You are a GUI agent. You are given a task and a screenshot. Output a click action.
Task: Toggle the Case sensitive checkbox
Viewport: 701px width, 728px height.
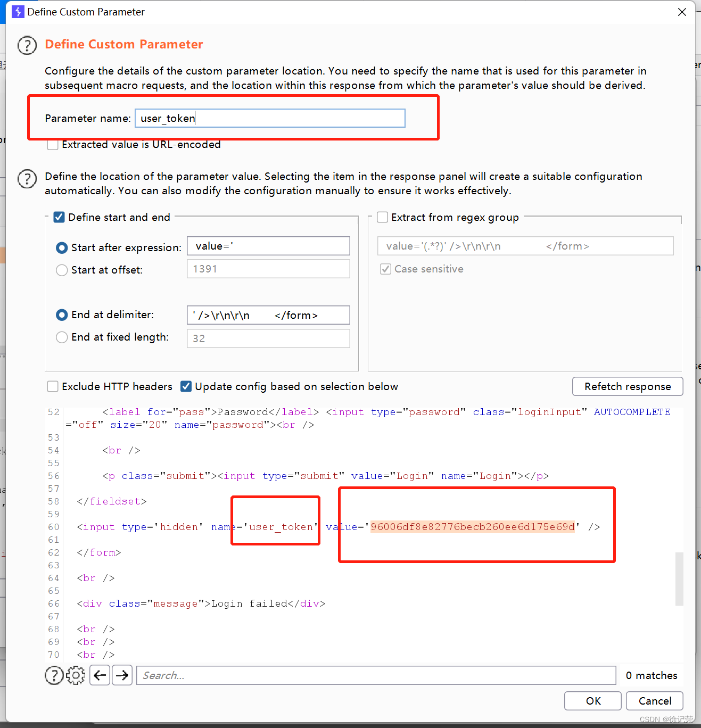(x=386, y=269)
